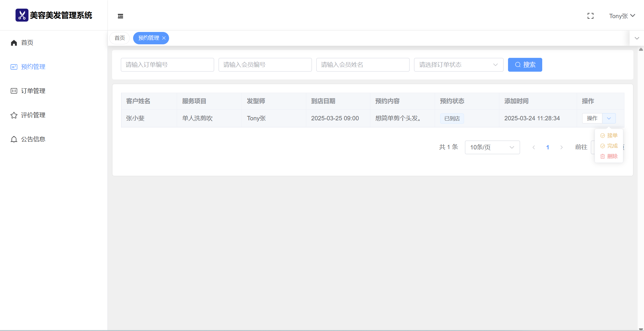
Task: Click the 评价管理 star icon
Action: 14,115
